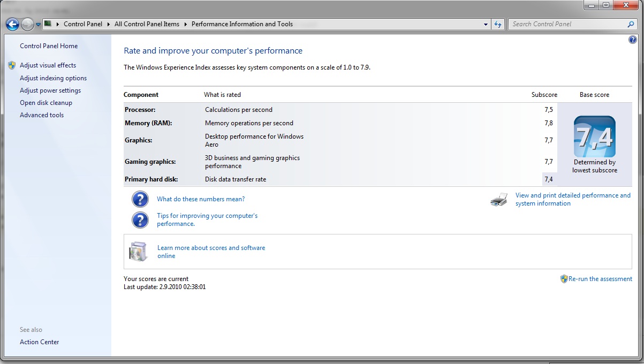Click the search magnifier icon
This screenshot has height=364, width=644.
(631, 24)
